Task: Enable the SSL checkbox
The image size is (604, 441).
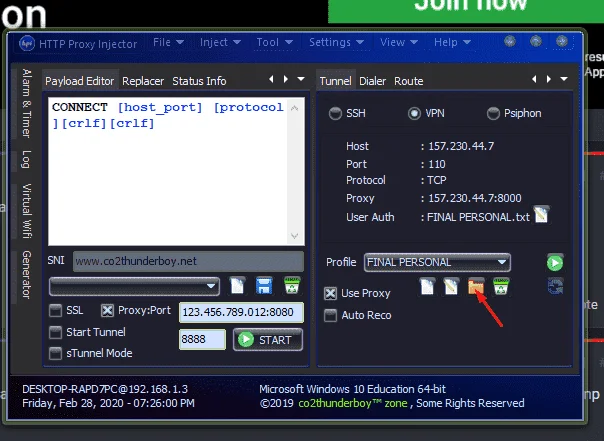Action: (x=55, y=310)
